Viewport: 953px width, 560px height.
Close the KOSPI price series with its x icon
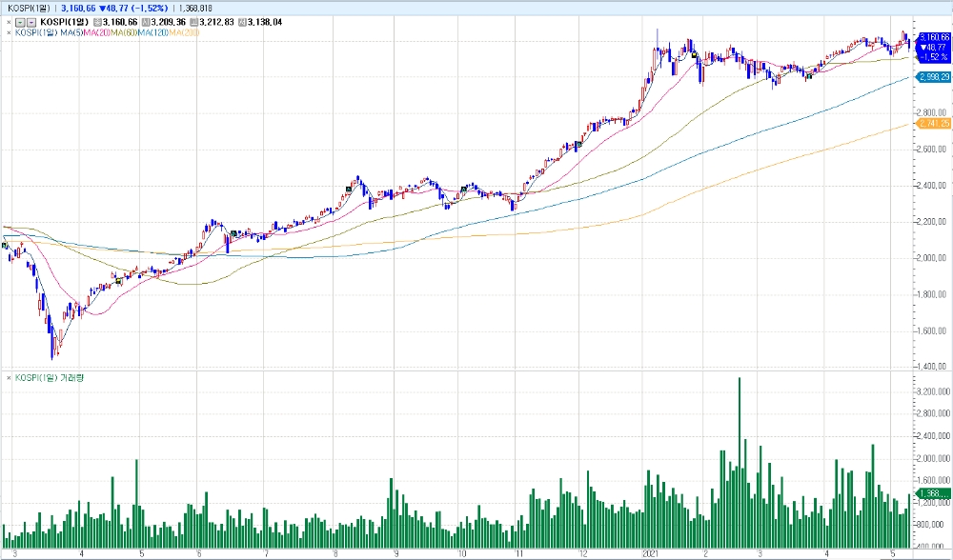[10, 22]
